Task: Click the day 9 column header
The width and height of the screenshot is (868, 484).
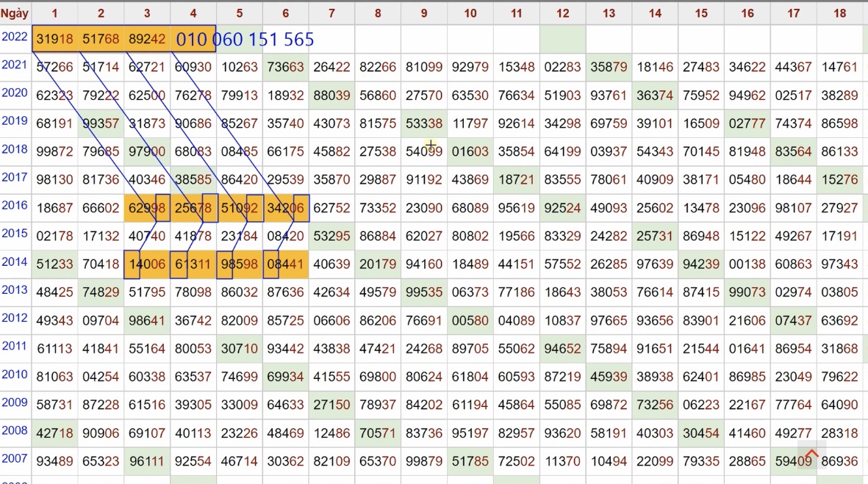Action: click(x=424, y=13)
